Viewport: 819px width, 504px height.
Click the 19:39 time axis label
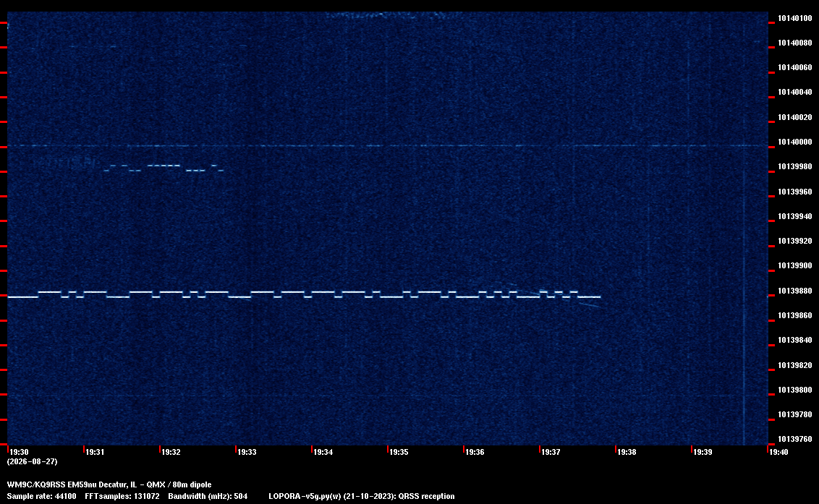[703, 452]
